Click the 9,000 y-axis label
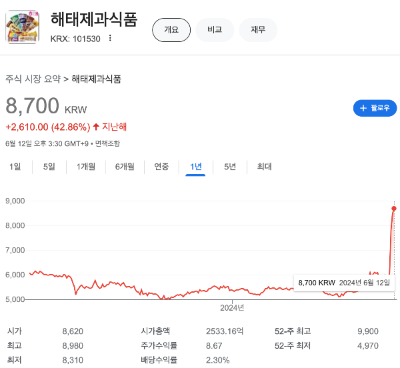 (x=15, y=201)
